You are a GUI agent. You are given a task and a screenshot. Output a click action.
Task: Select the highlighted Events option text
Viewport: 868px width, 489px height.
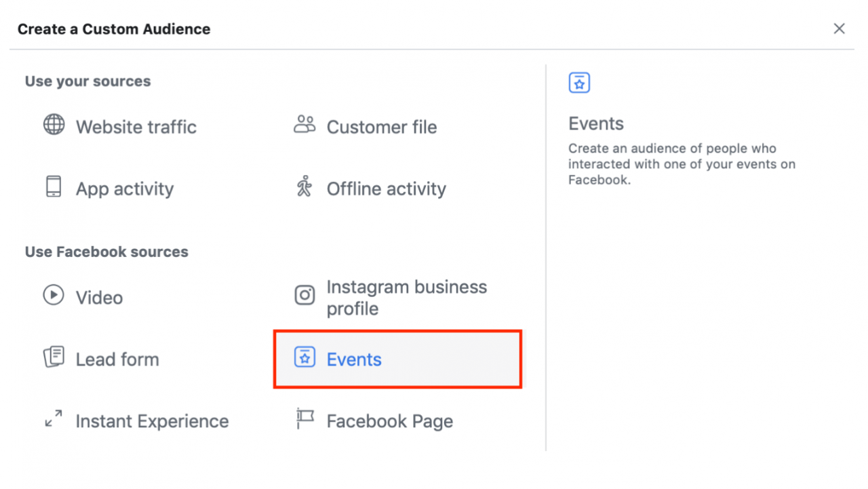(354, 359)
